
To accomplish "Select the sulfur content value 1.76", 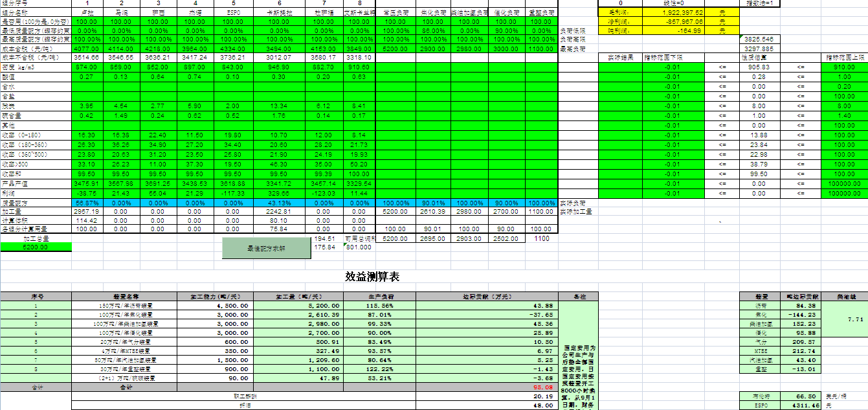I will pos(278,116).
